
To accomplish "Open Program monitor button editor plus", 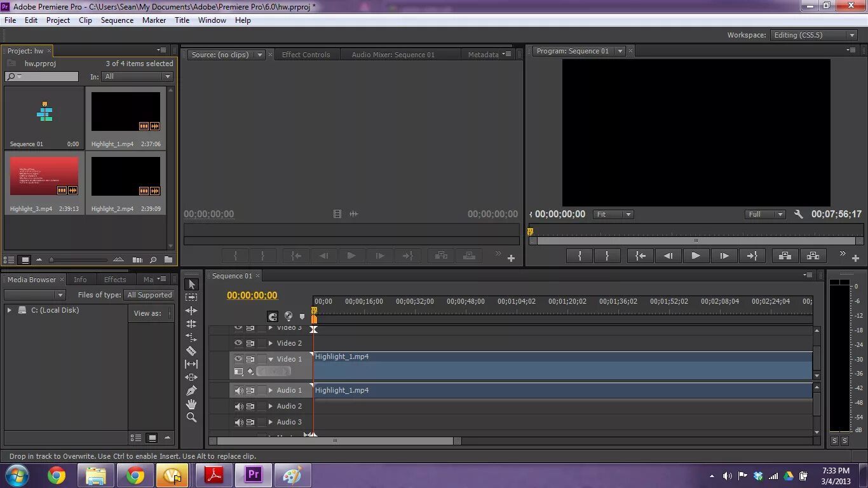I will pos(855,258).
